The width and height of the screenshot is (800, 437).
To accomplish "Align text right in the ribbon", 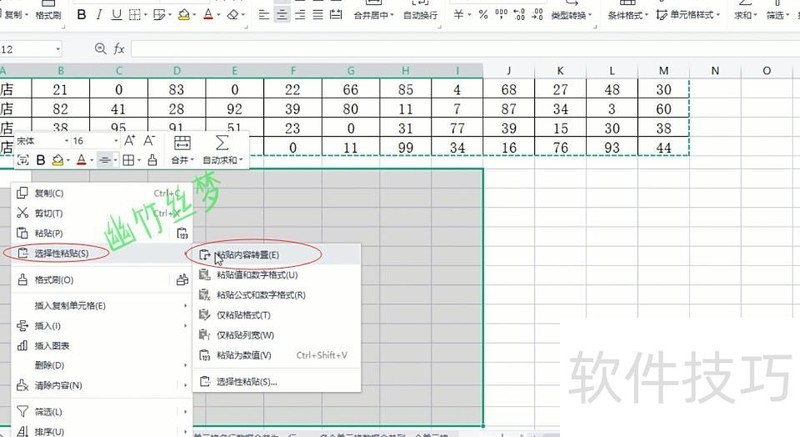I will click(300, 15).
